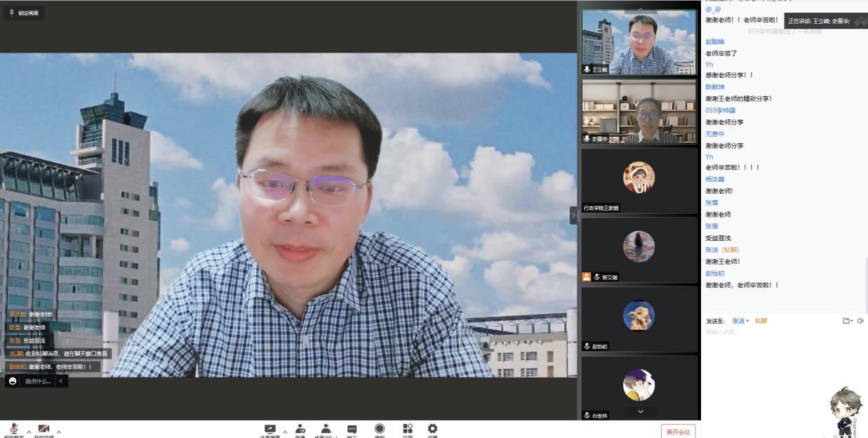Collapse the participant video sidebar arrow
Image resolution: width=868 pixels, height=438 pixels.
coord(573,215)
